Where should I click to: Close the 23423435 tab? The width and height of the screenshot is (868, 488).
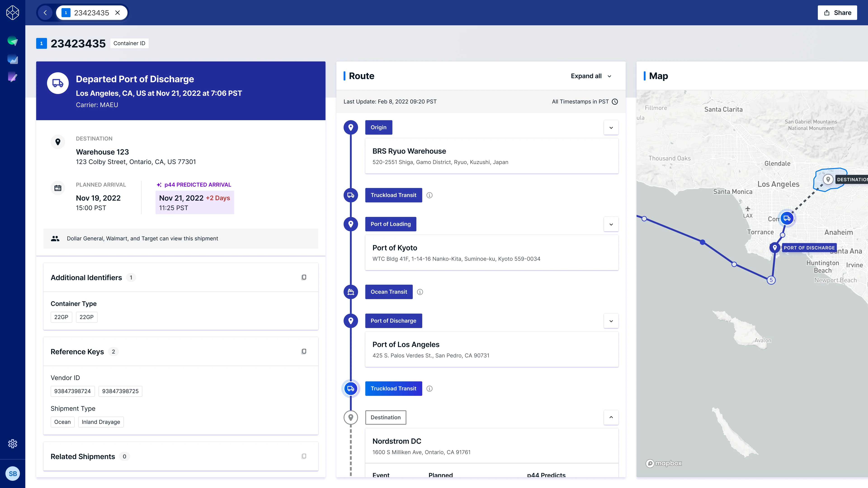pyautogui.click(x=118, y=13)
